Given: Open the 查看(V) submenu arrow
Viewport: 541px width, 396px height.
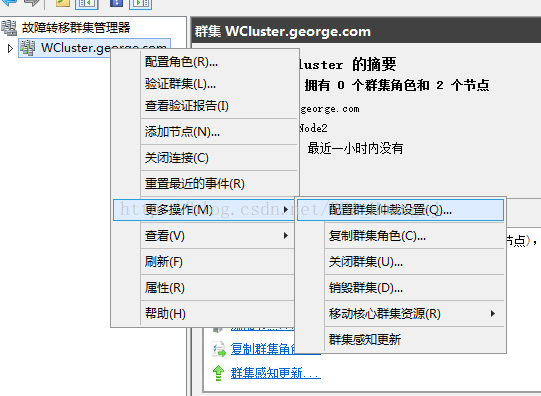Looking at the screenshot, I should (x=286, y=236).
